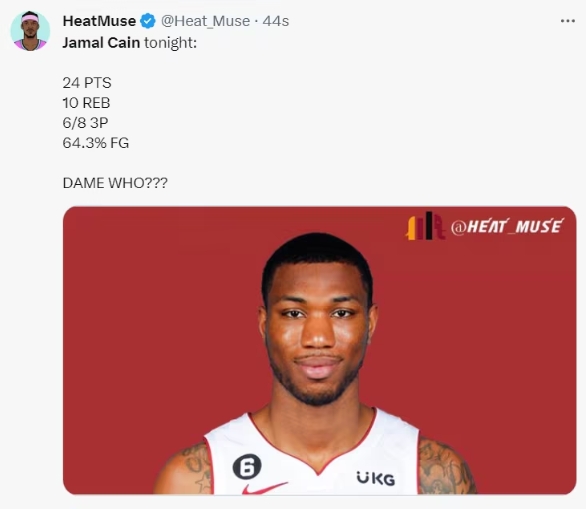Image resolution: width=586 pixels, height=509 pixels.
Task: Click the number 6 jersey patch
Action: pyautogui.click(x=247, y=466)
